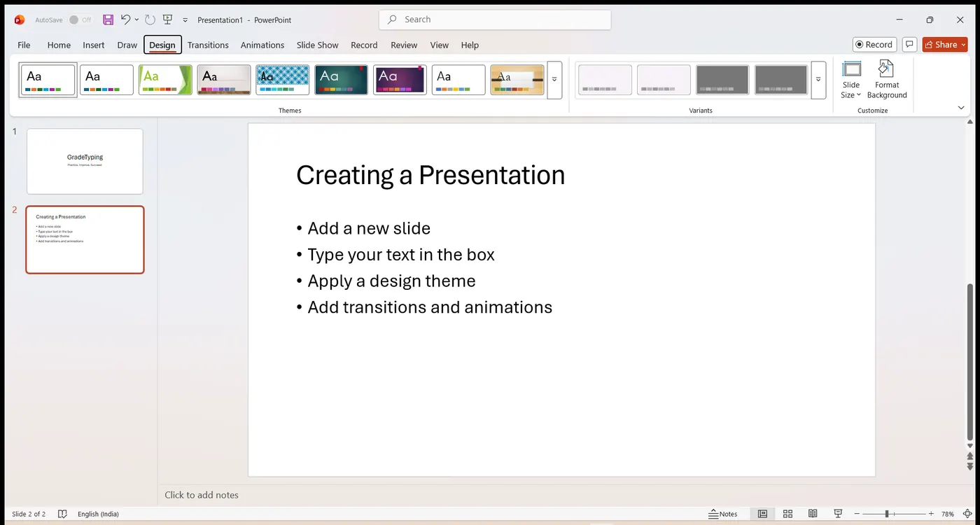The image size is (980, 525).
Task: Select the third dark gray variant
Action: [x=723, y=80]
